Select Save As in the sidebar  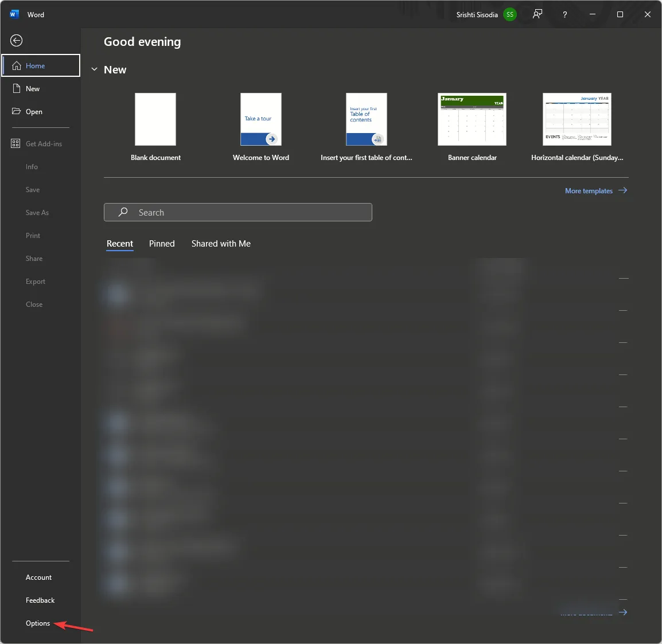tap(37, 213)
